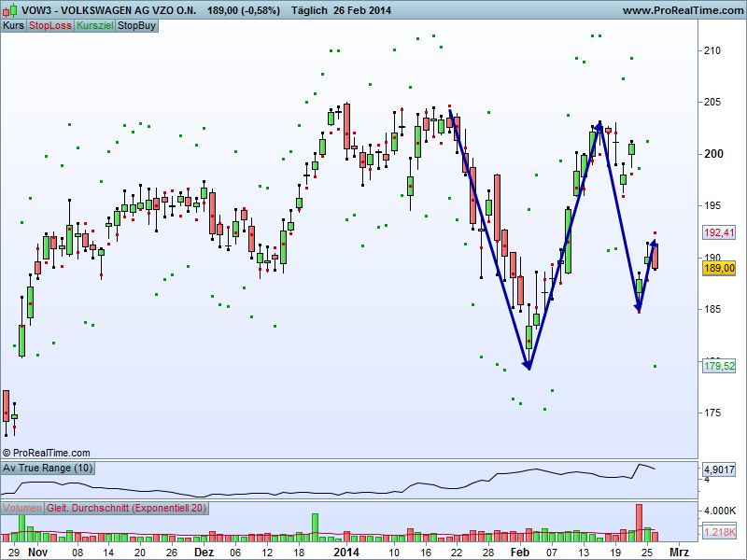Click the Kursziel indicator label

tap(95, 26)
